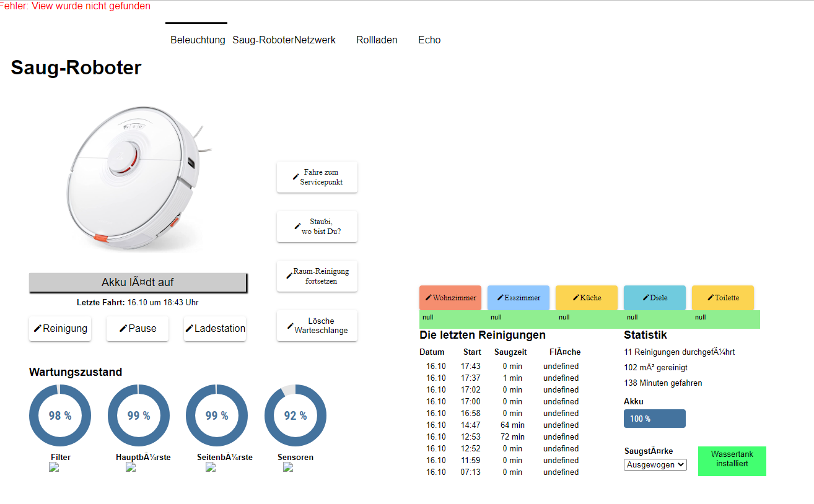Select the blue Esszimmer room button
Image resolution: width=814 pixels, height=504 pixels.
point(519,298)
